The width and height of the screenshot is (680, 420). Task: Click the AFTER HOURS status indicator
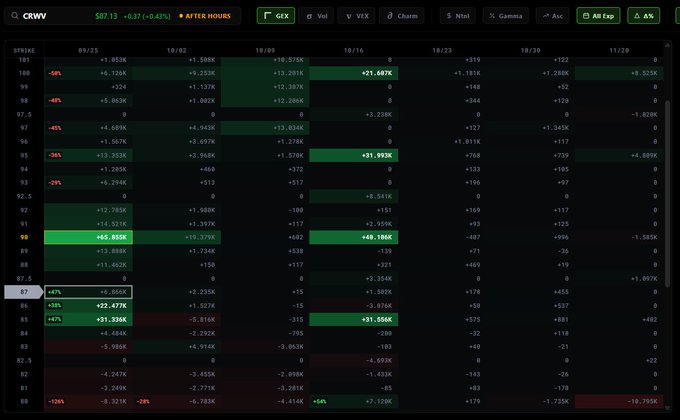[205, 16]
